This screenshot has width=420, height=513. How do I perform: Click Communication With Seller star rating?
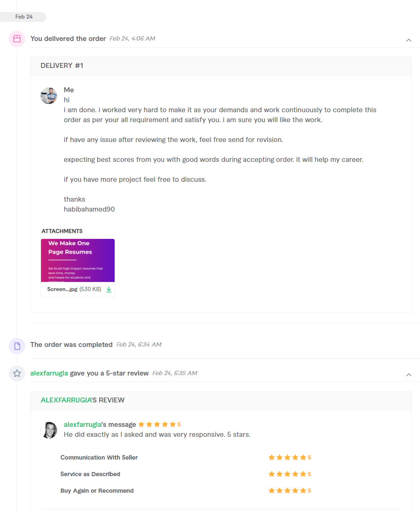click(x=287, y=458)
